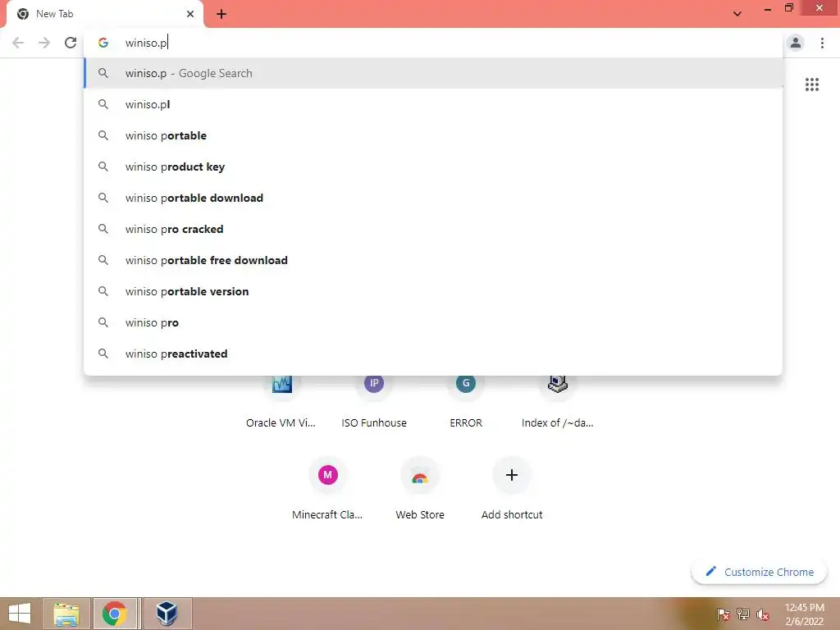Image resolution: width=840 pixels, height=630 pixels.
Task: Click the Customize Chrome button
Action: 759,572
